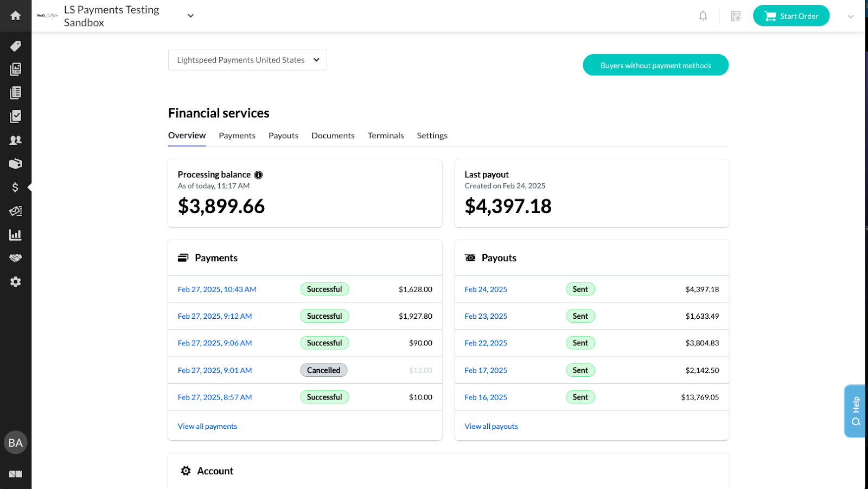Click the $3,804.83 payout amount
Viewport: 868px width, 489px height.
(x=702, y=343)
